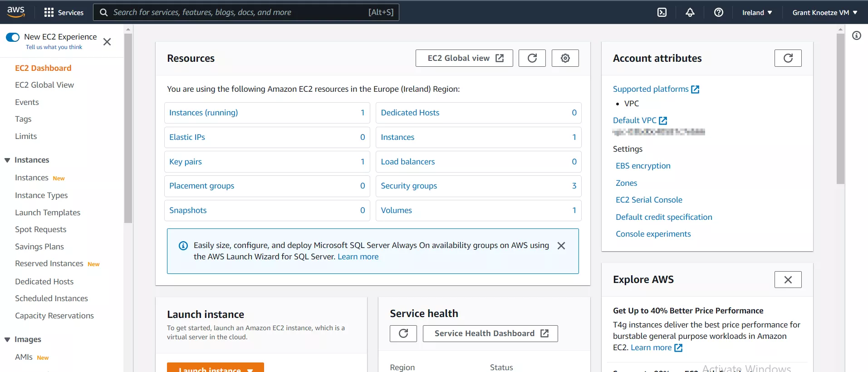Click the EC2 Global view button
This screenshot has height=372, width=868.
(x=464, y=58)
